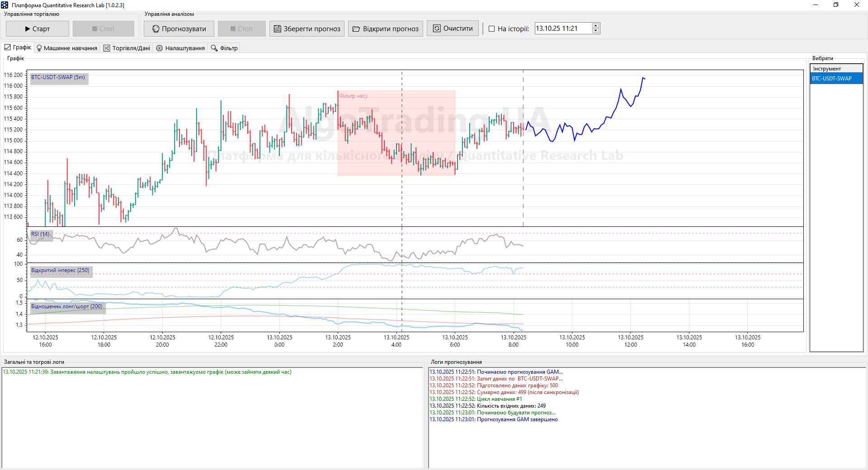
Task: Click the Інструмент column header
Action: (x=835, y=69)
